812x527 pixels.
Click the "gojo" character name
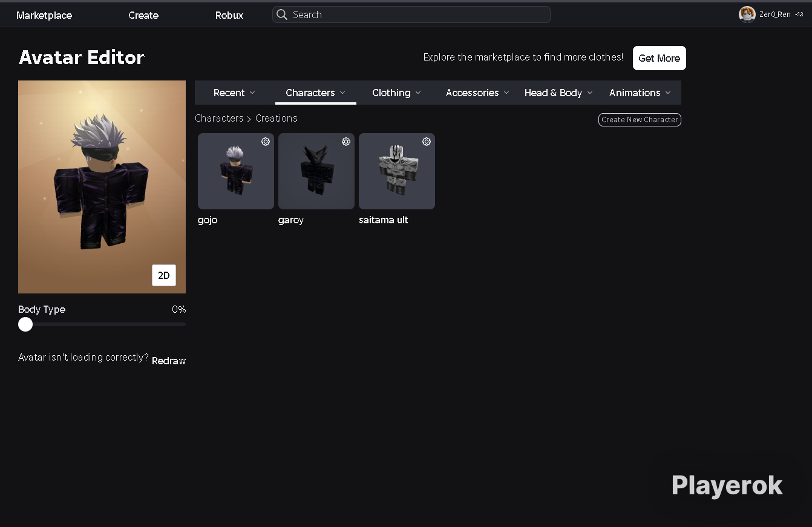coord(208,220)
